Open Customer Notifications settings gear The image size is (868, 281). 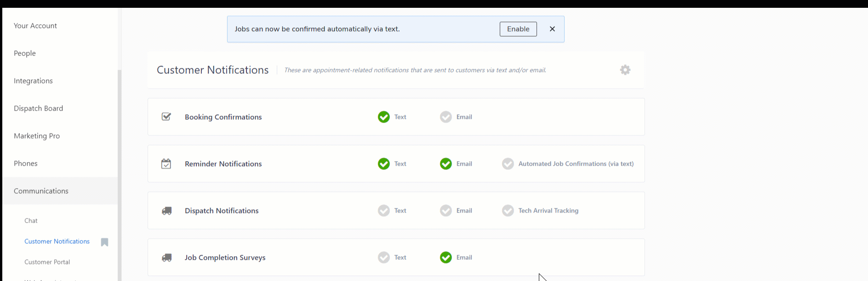point(625,70)
